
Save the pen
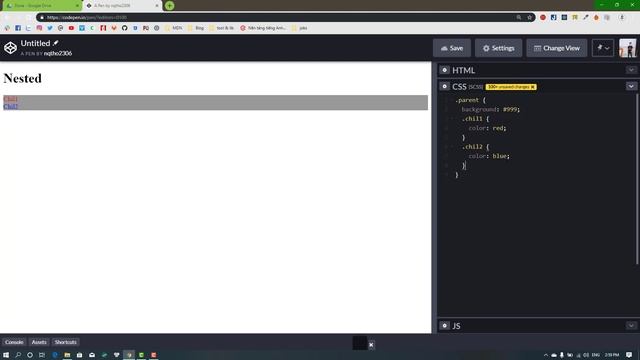[x=452, y=48]
